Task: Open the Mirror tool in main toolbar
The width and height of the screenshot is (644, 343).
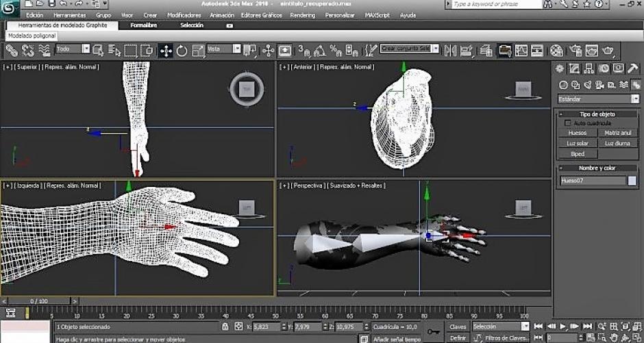Action: point(451,51)
